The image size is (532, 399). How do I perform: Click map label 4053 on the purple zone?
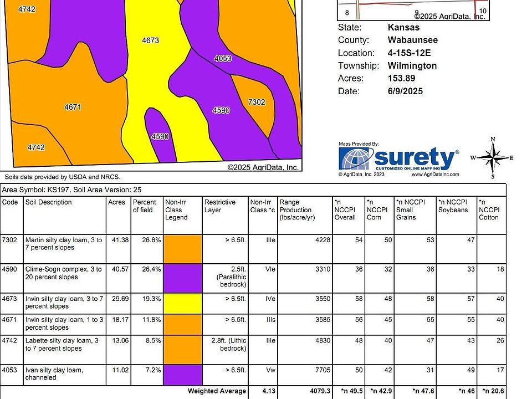click(223, 58)
